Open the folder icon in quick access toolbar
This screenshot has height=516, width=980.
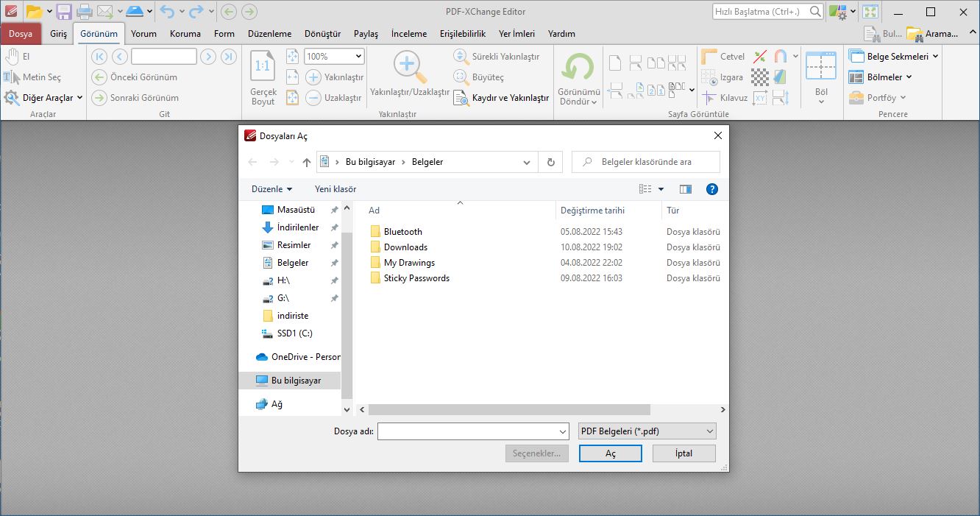tap(34, 11)
